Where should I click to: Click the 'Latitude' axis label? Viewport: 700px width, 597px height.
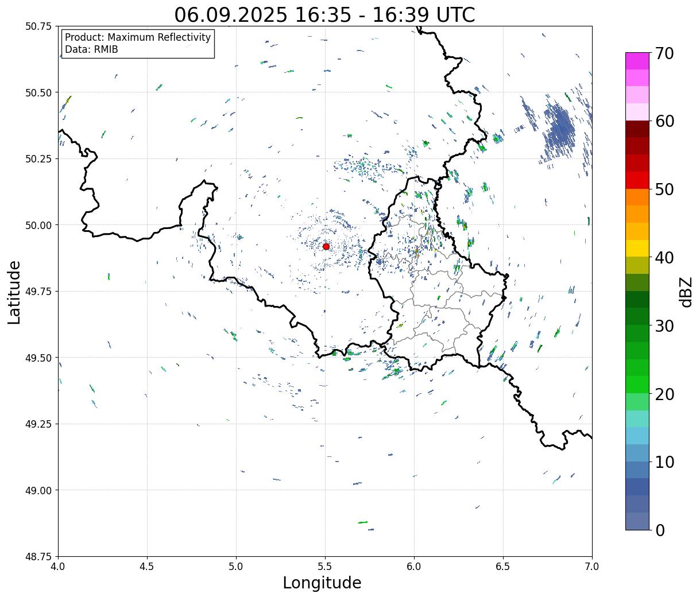[14, 292]
